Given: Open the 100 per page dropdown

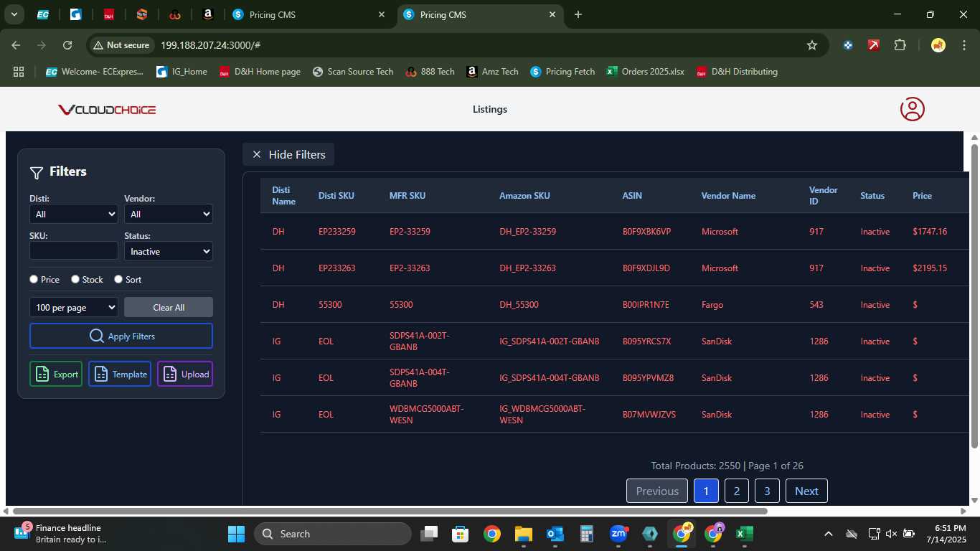Looking at the screenshot, I should point(73,307).
